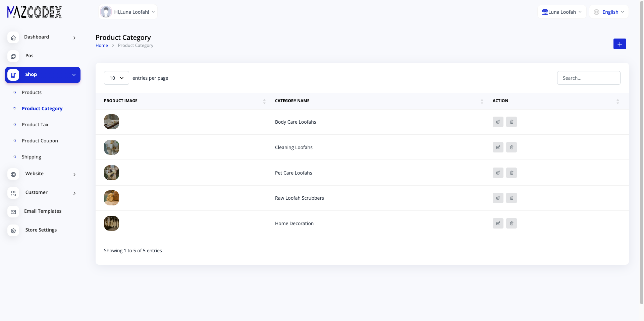
Task: Open the entries per page dropdown
Action: [x=116, y=78]
